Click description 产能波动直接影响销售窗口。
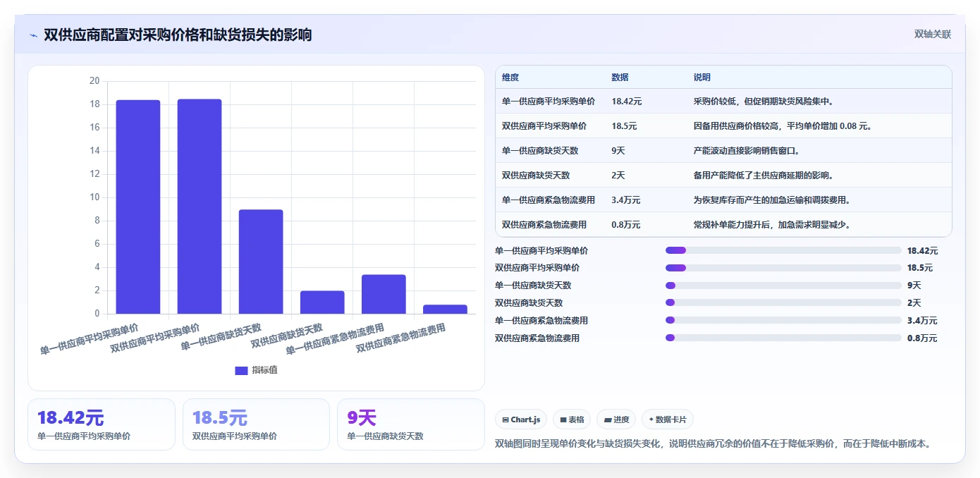The image size is (980, 478). click(x=747, y=151)
